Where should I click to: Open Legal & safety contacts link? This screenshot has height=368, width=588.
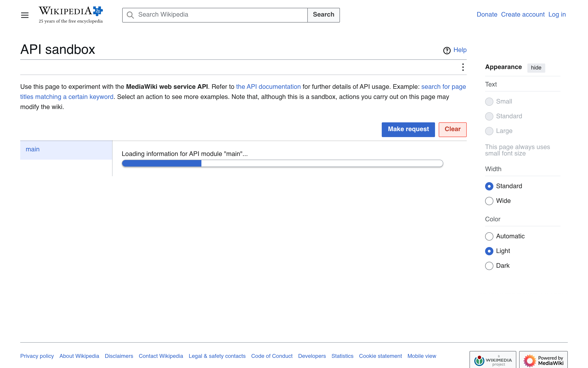pyautogui.click(x=217, y=356)
